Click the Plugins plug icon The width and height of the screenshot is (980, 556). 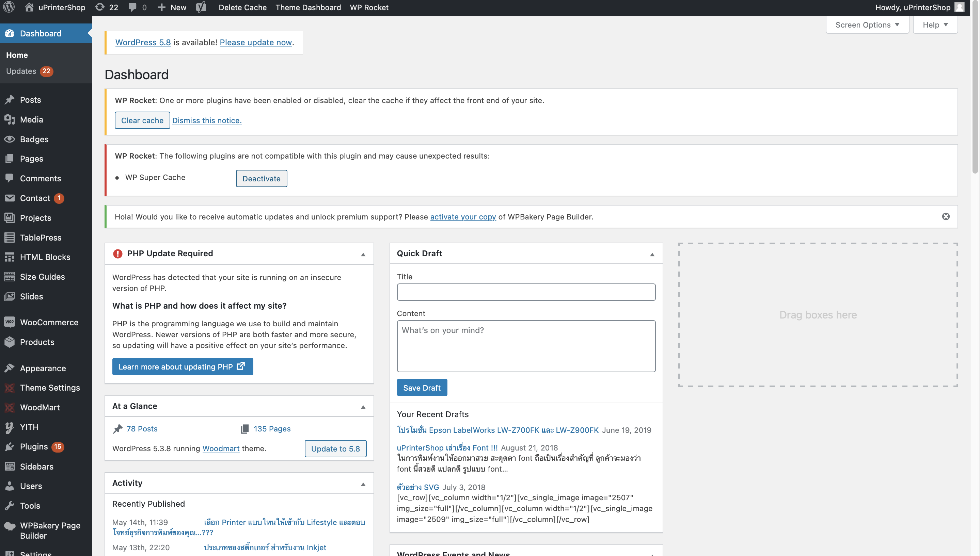pos(10,447)
